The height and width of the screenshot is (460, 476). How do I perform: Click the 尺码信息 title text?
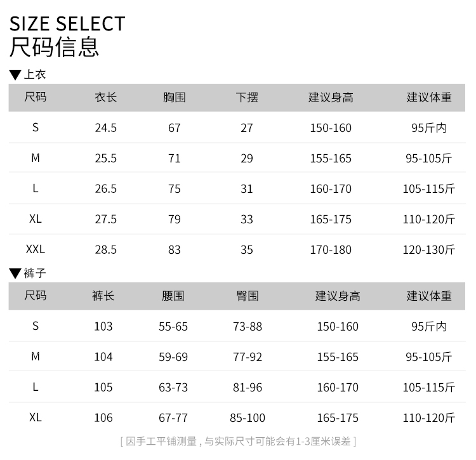pyautogui.click(x=54, y=47)
